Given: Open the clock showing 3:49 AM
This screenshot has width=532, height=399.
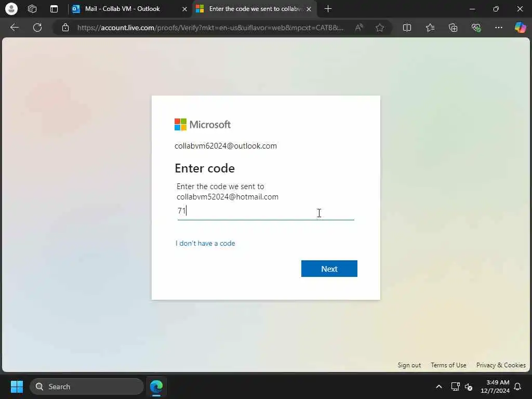Looking at the screenshot, I should (x=495, y=387).
